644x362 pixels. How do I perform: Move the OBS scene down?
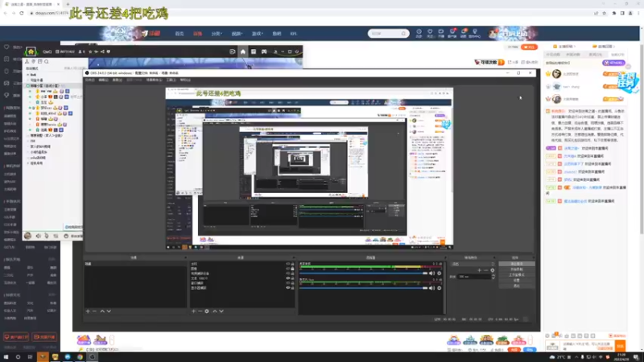click(109, 311)
